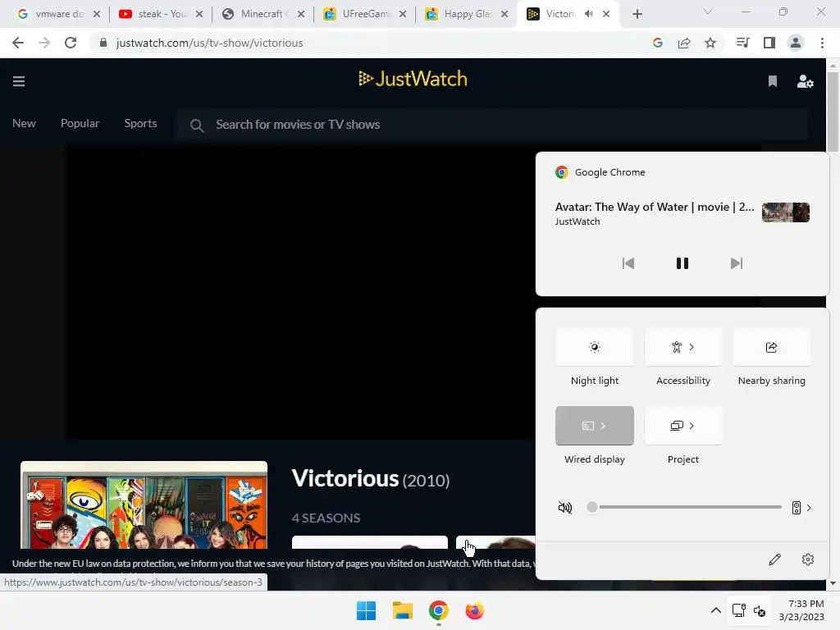Switch to the UFreeGames tab
This screenshot has width=840, height=630.
click(366, 14)
